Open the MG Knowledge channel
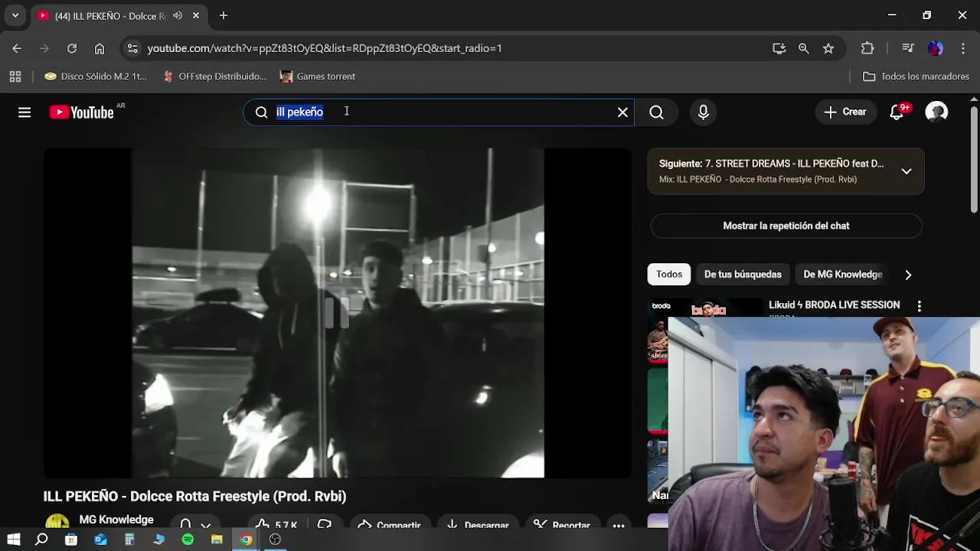The width and height of the screenshot is (980, 551). 116,520
